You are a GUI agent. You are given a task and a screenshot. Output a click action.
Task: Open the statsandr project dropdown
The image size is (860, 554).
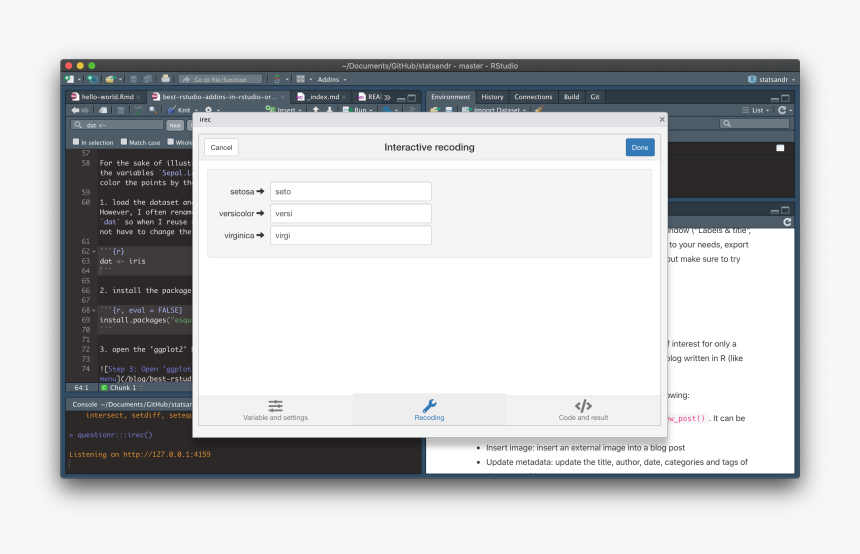(771, 80)
